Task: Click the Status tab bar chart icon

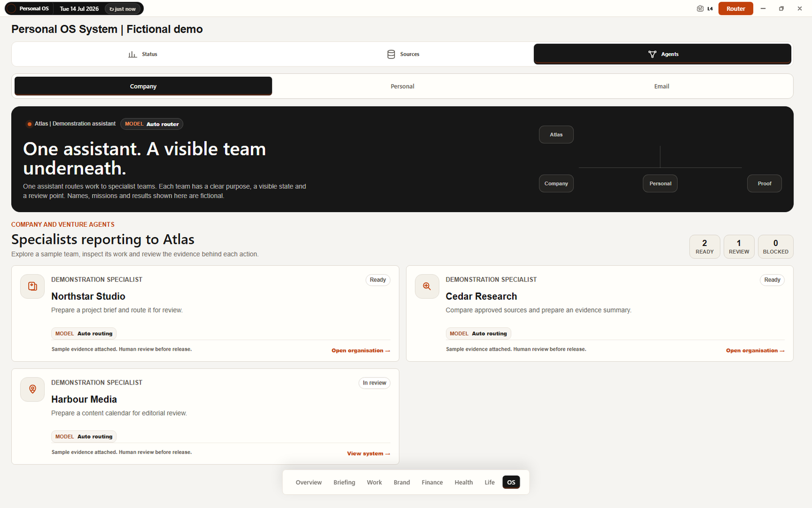Action: pyautogui.click(x=133, y=54)
